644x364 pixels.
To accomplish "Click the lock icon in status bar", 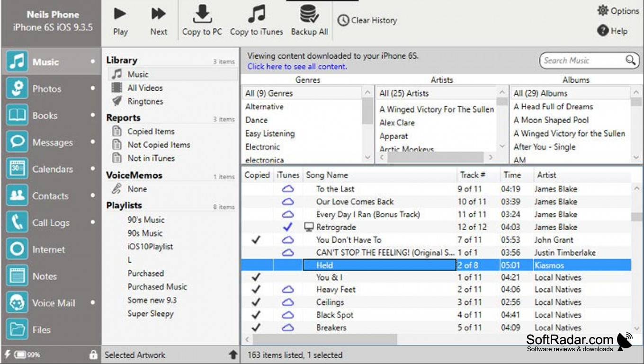I will pos(93,355).
